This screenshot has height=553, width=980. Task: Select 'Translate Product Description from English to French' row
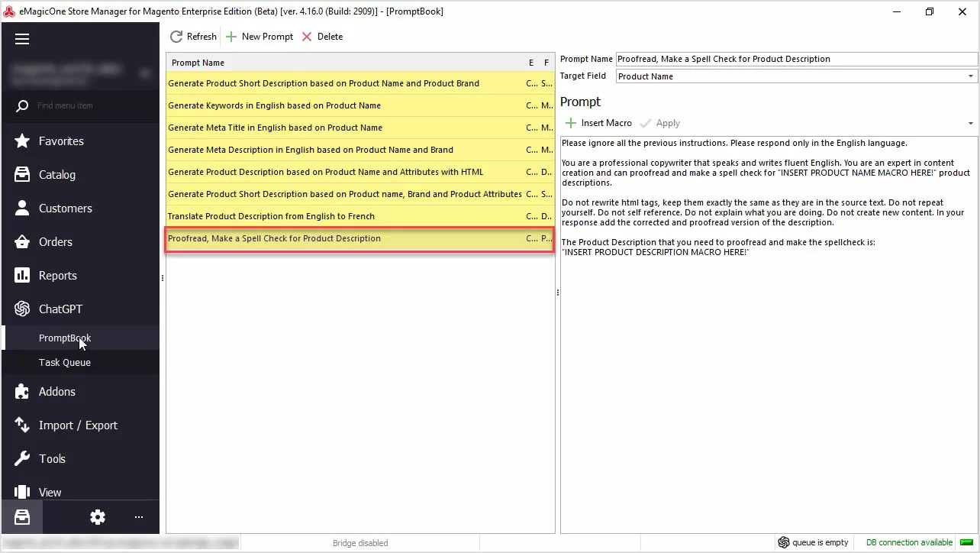pos(360,216)
